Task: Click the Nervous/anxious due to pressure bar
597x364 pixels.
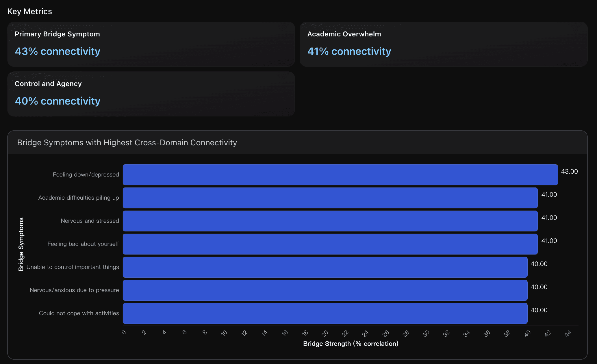Action: 325,290
